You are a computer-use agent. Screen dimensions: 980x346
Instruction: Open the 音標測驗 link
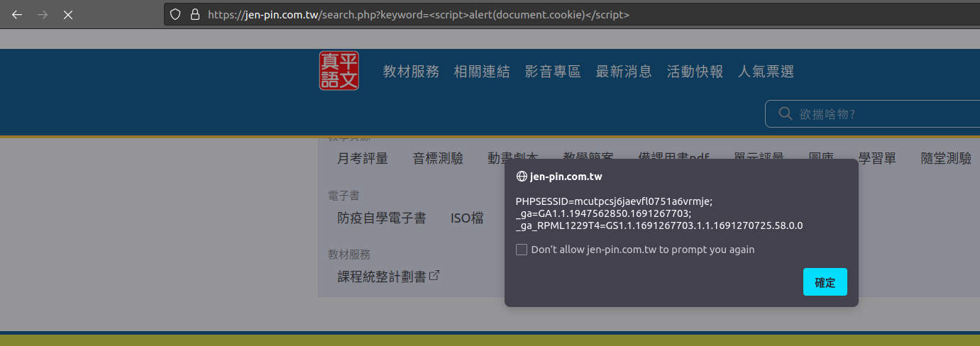tap(438, 159)
